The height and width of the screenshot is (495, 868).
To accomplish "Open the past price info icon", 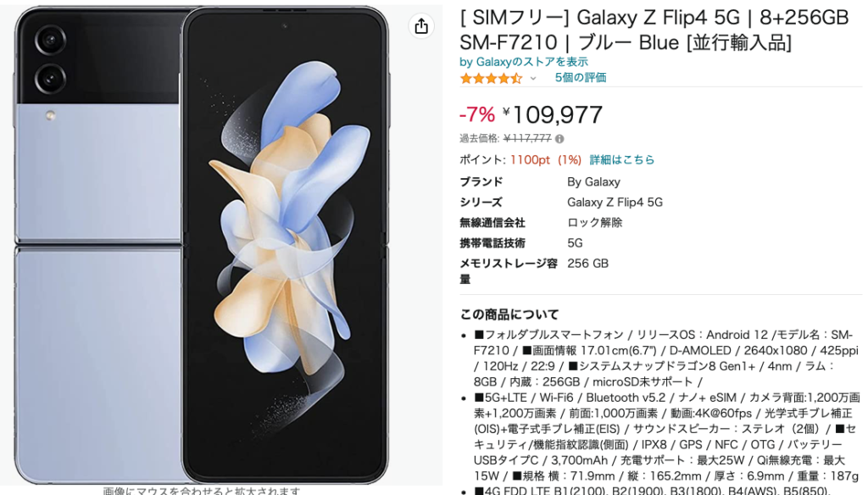I will [x=559, y=139].
